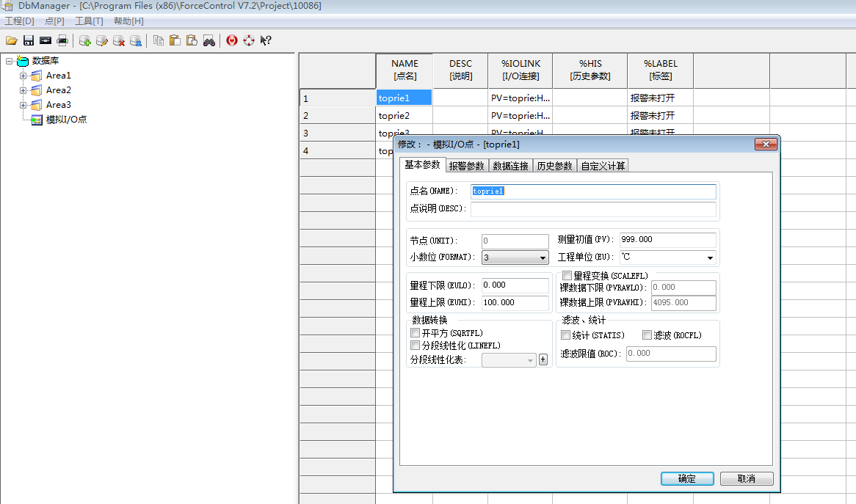856x504 pixels.
Task: Open the 工具[T] menu
Action: [x=89, y=21]
